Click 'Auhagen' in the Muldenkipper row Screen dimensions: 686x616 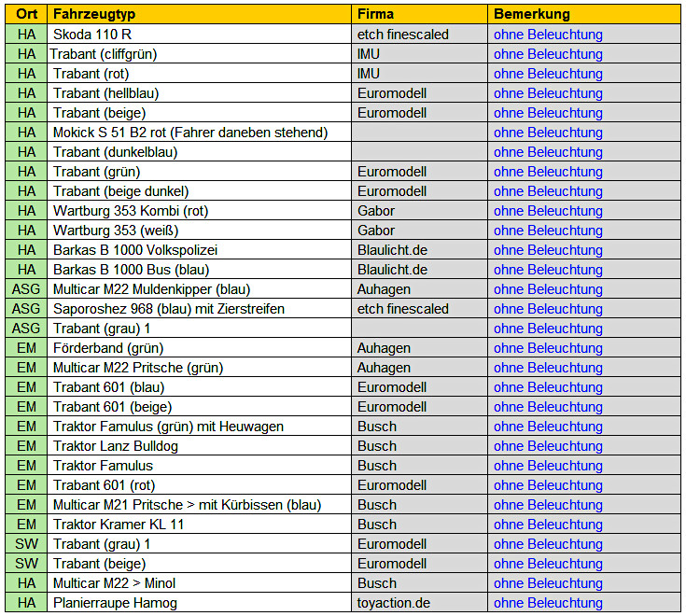coord(384,289)
